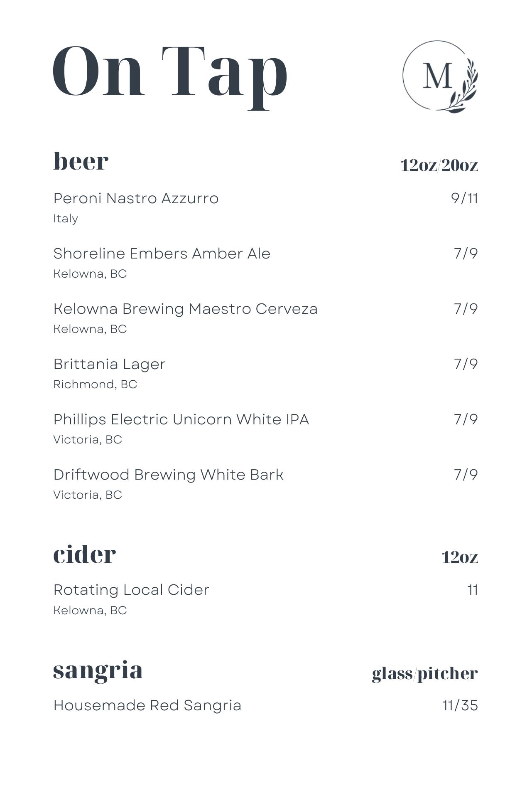Select Peroni Nastro Azzurro

tap(136, 199)
